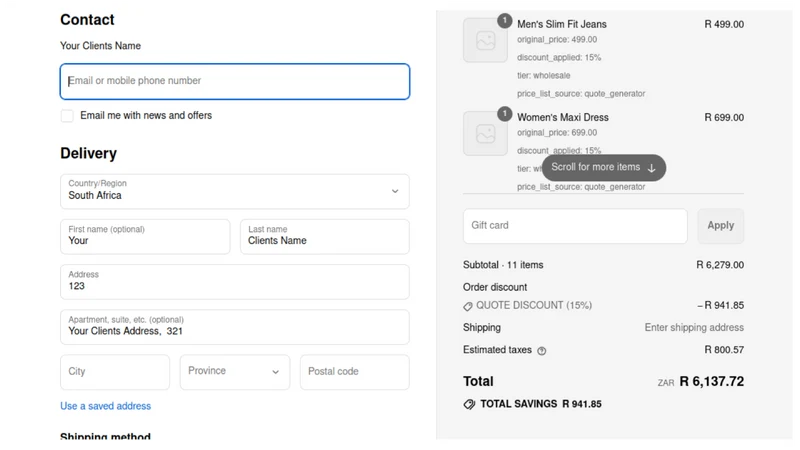The height and width of the screenshot is (450, 800).
Task: Edit the Apartment, suite, etc. field
Action: point(235,327)
